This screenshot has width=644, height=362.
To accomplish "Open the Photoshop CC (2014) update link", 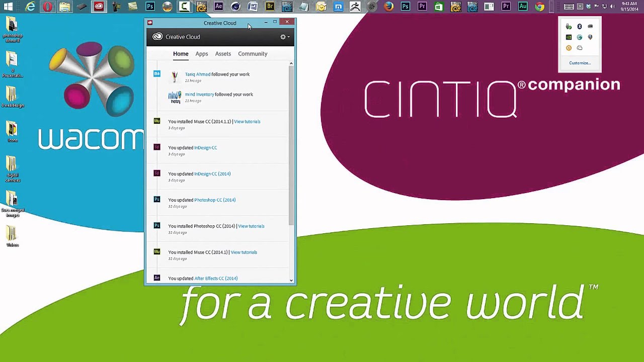I will pyautogui.click(x=215, y=200).
